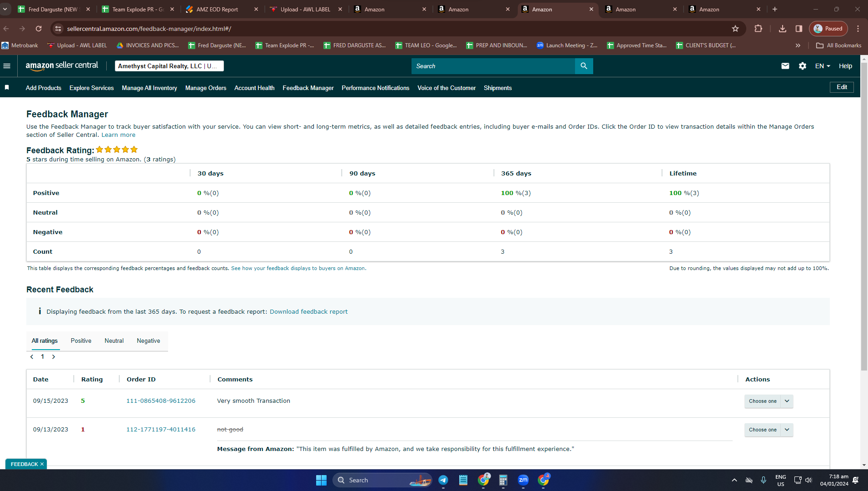Click the volume speaker tray icon

click(x=808, y=480)
